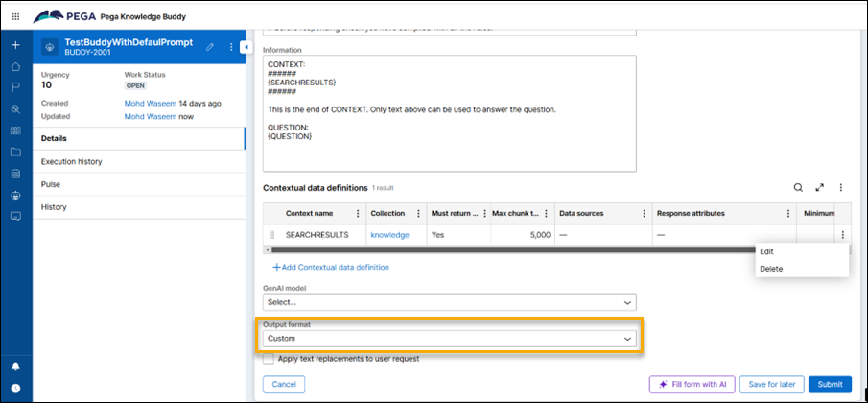
Task: Open Context name column menu
Action: (x=358, y=213)
